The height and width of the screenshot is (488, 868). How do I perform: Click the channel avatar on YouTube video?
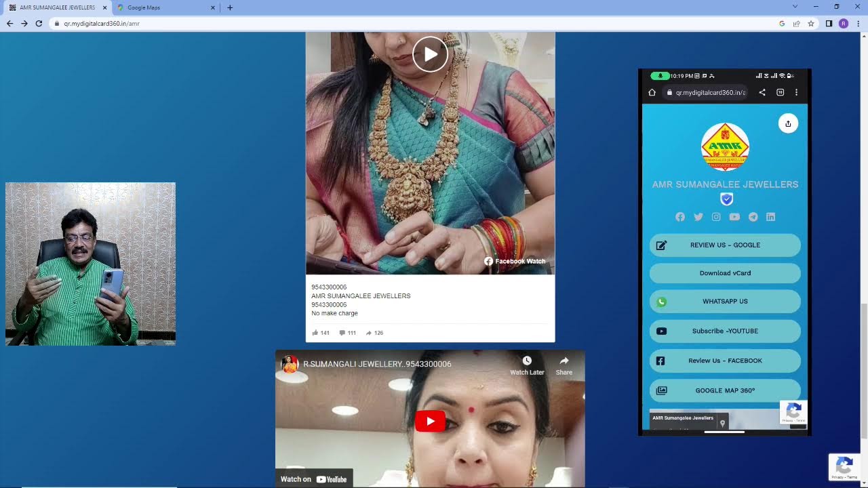click(290, 364)
